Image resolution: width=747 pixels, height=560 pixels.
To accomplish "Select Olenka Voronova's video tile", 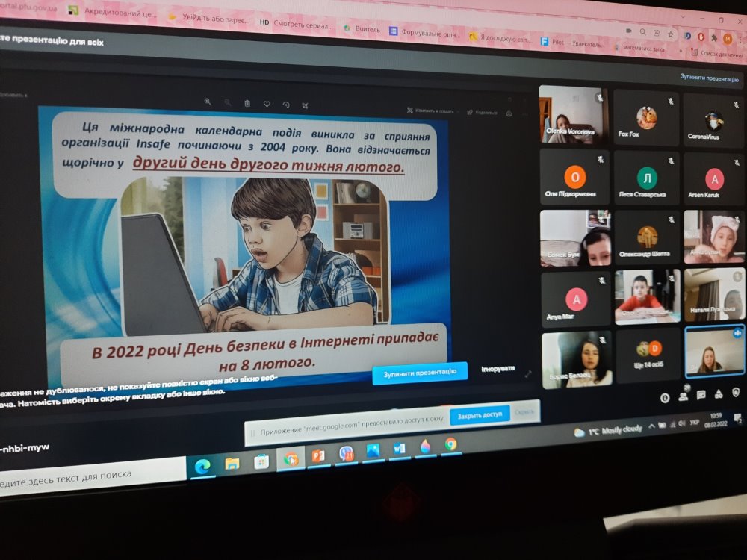I will 573,115.
